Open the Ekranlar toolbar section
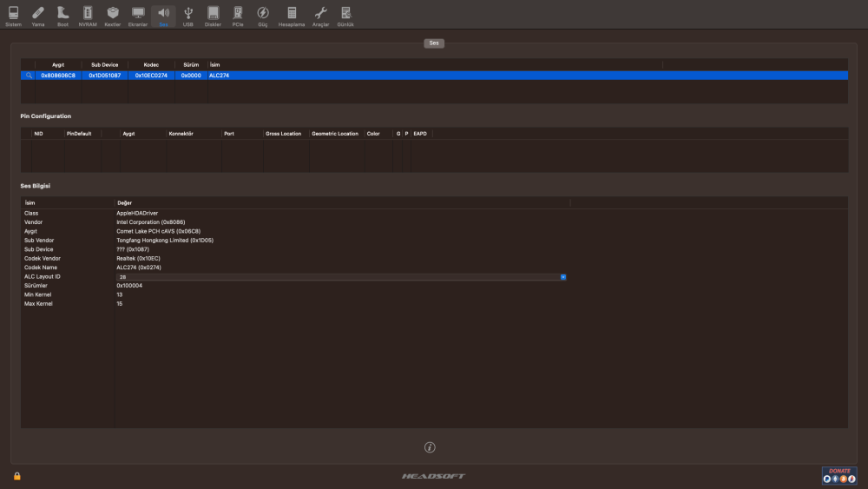Screen dimensions: 868x489 coord(138,16)
